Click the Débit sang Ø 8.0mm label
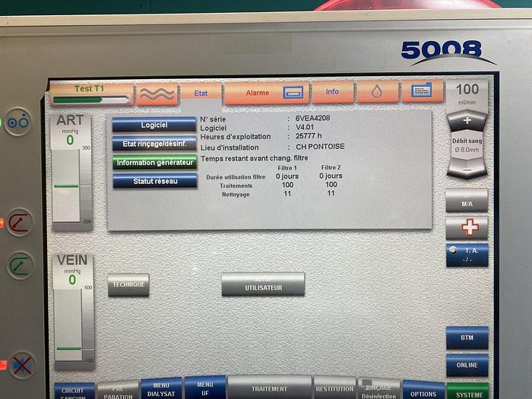This screenshot has height=399, width=532. pyautogui.click(x=467, y=145)
